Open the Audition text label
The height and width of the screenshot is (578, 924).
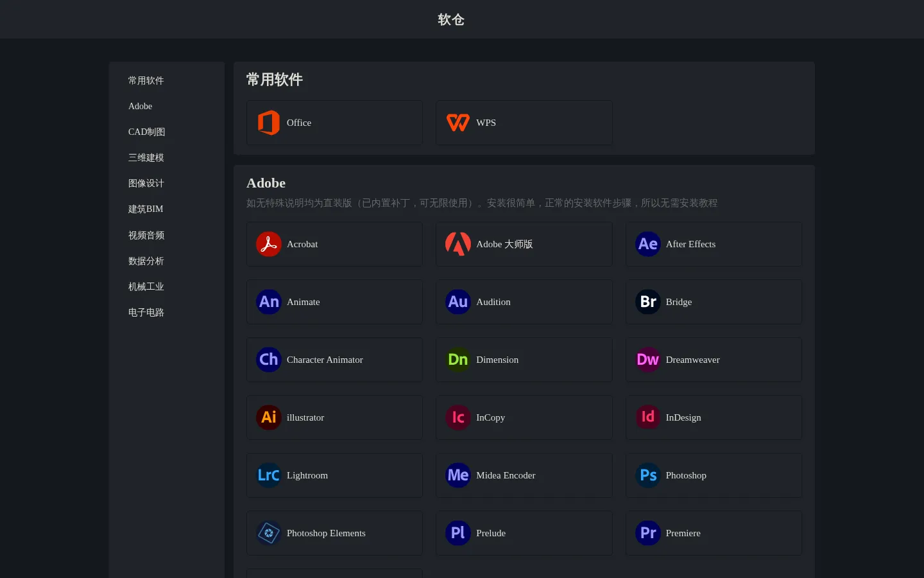coord(493,302)
